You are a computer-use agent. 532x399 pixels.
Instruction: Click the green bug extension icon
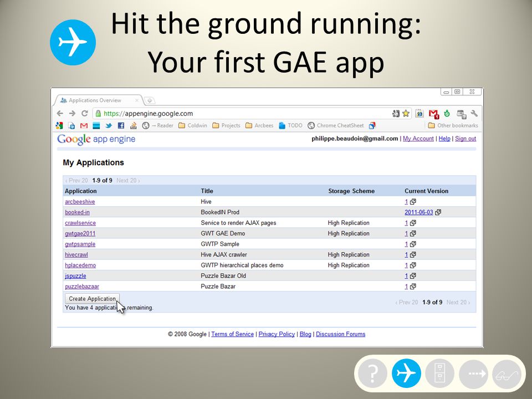(x=447, y=114)
